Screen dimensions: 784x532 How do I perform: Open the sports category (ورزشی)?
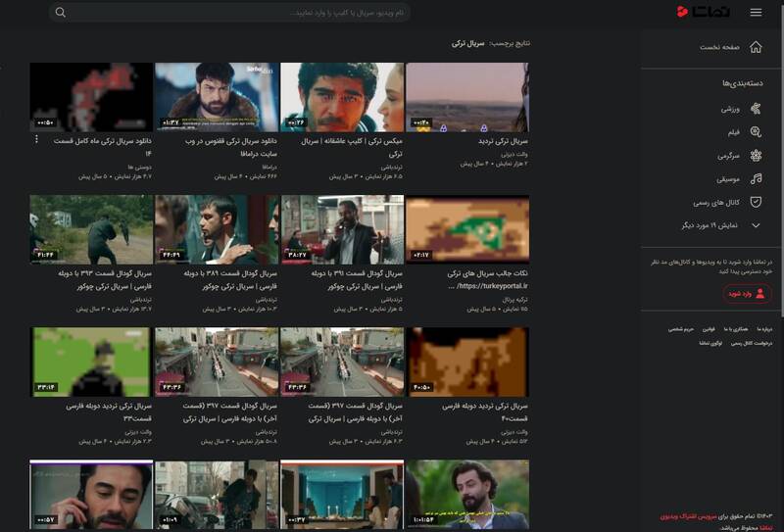pos(735,109)
